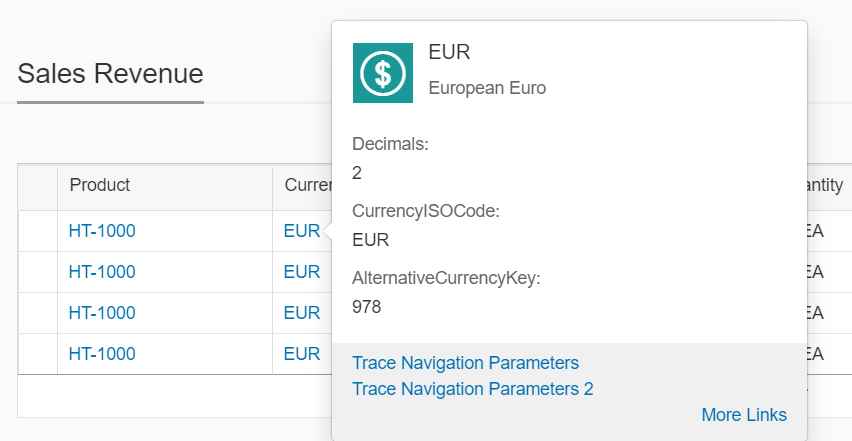The height and width of the screenshot is (441, 852).
Task: Open the Quantity column header menu
Action: (x=829, y=185)
